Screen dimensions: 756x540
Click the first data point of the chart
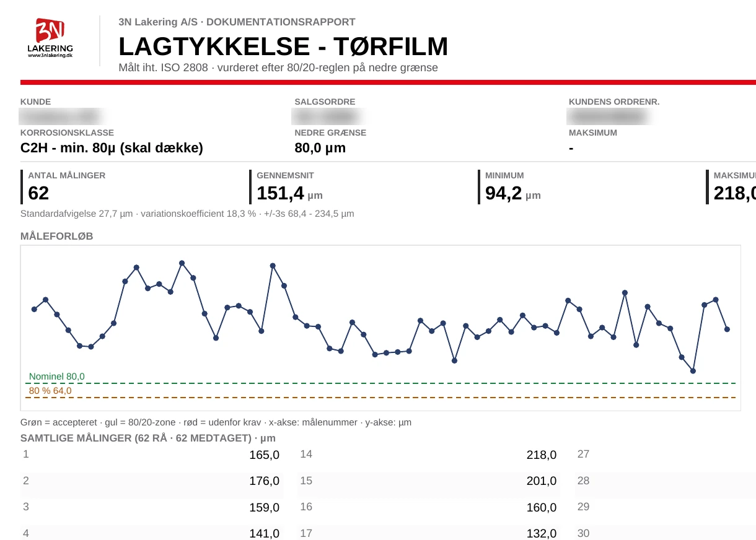34,309
